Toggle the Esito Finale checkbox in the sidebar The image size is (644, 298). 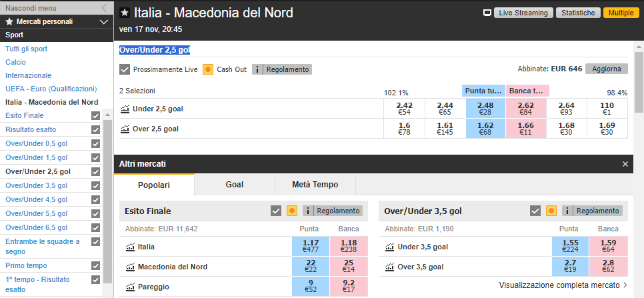pos(96,116)
